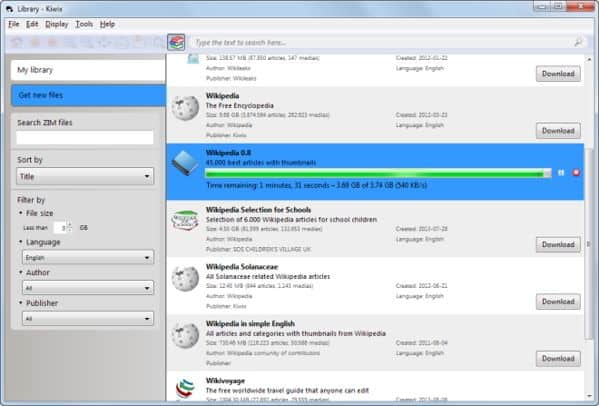This screenshot has height=406, width=599.
Task: Download Wikipedia Solanaceae file
Action: click(558, 302)
